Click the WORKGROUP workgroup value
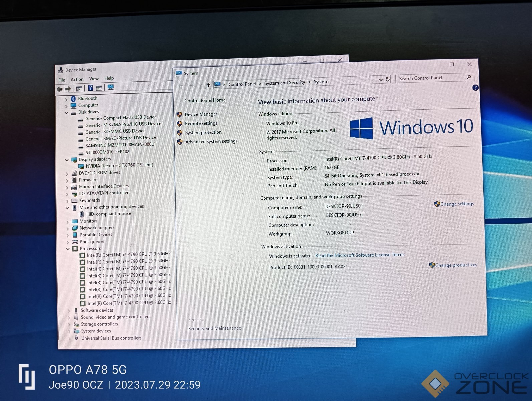532x401 pixels. (340, 233)
